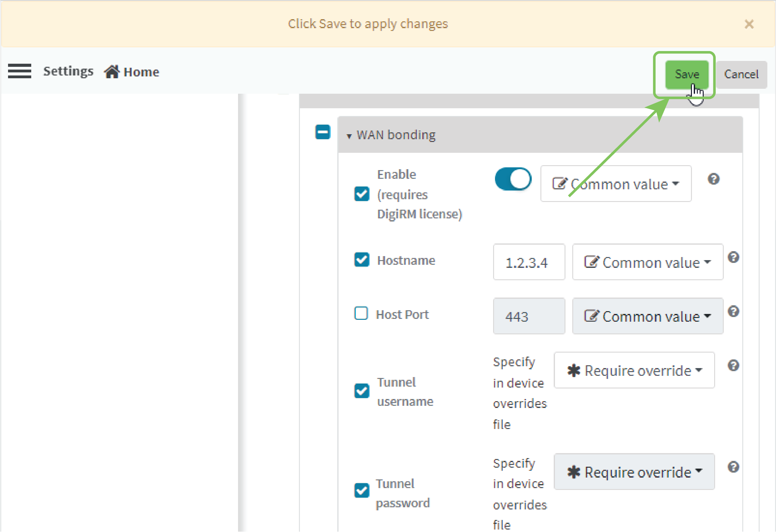This screenshot has height=532, width=776.
Task: Open help for the Enable setting
Action: pyautogui.click(x=714, y=179)
